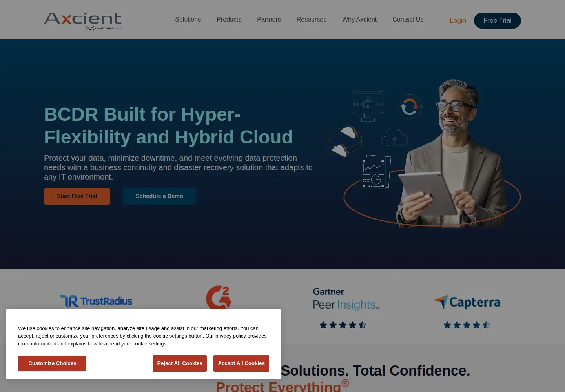Go to Contact Us page

tap(408, 20)
